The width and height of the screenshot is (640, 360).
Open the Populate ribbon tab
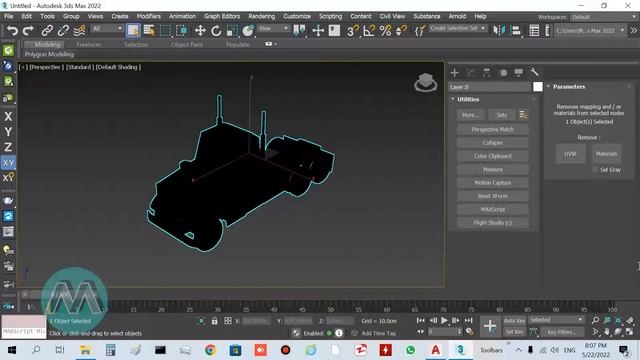pyautogui.click(x=238, y=44)
